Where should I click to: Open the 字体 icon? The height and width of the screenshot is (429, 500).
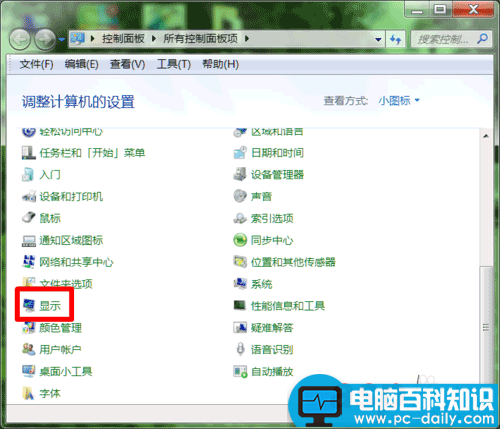pos(28,393)
